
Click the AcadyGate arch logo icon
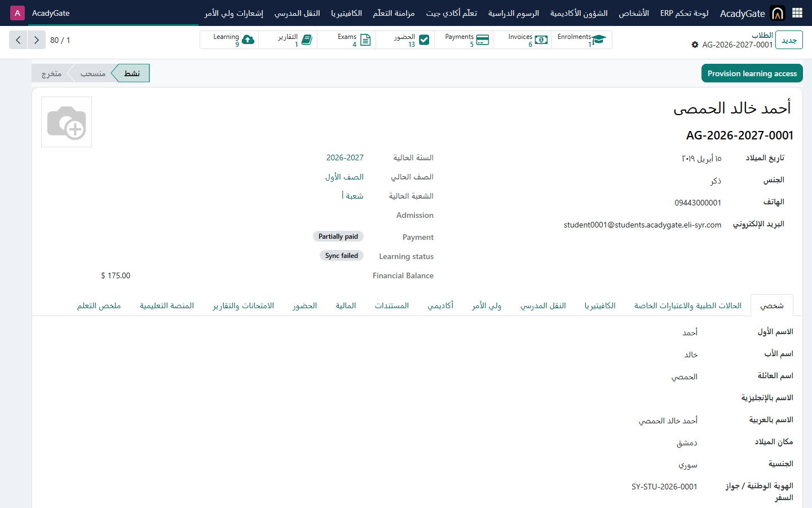778,13
